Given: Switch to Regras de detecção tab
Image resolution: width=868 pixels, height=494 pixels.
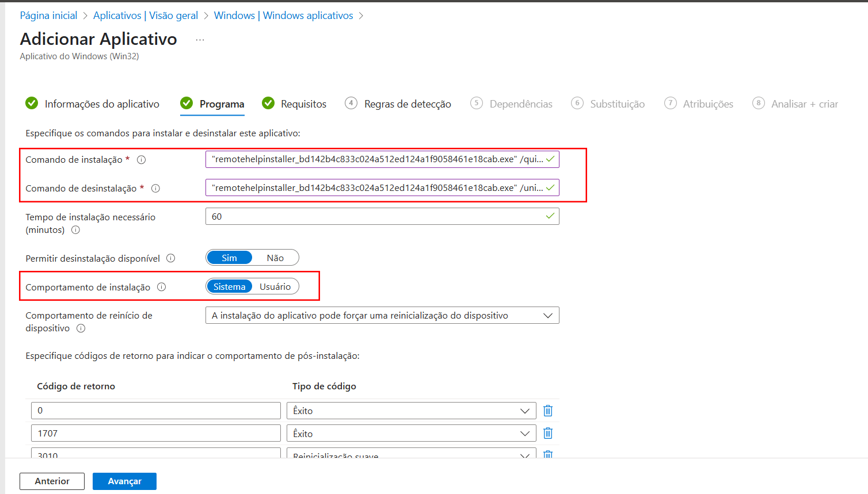Looking at the screenshot, I should (398, 104).
